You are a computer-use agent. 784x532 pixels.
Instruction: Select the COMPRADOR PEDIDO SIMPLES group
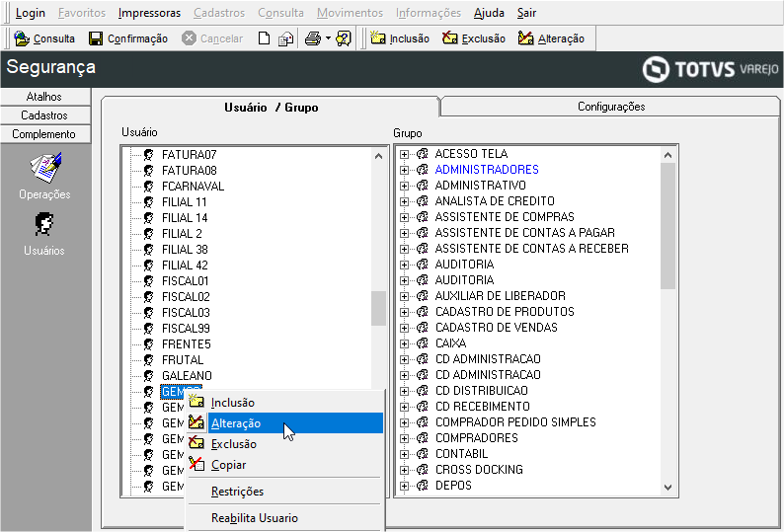tap(515, 422)
